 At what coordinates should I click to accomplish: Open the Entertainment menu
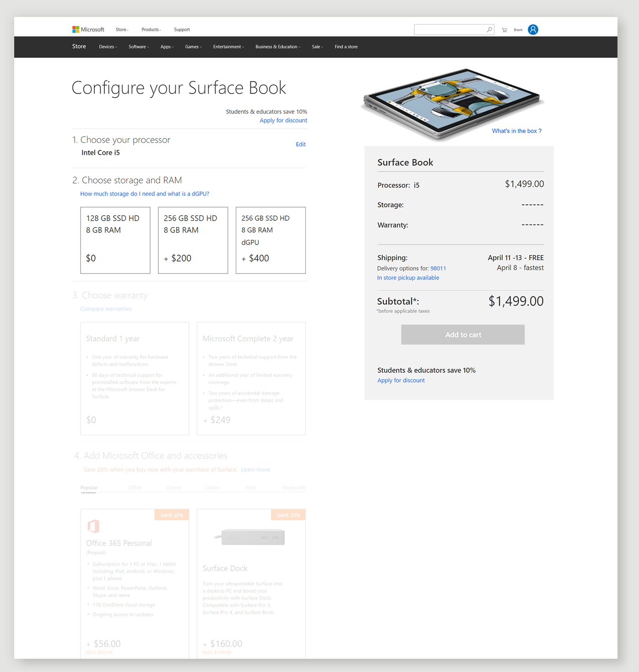coord(228,47)
